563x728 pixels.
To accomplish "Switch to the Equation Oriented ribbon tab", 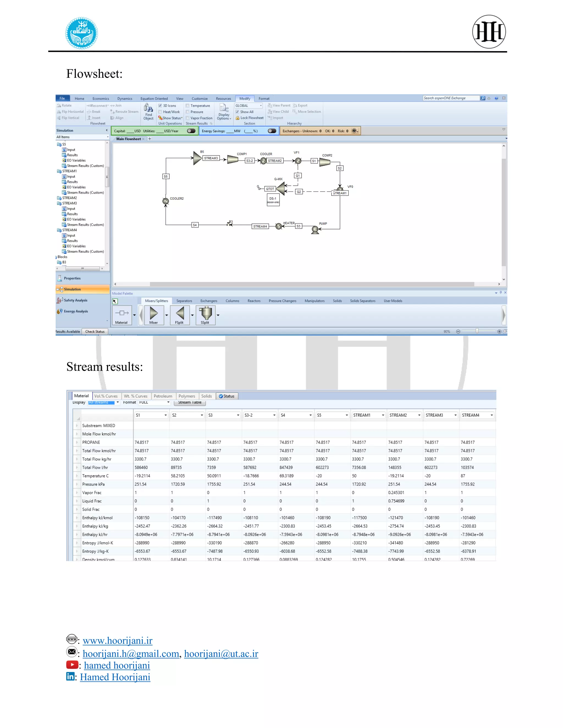I will tap(154, 99).
